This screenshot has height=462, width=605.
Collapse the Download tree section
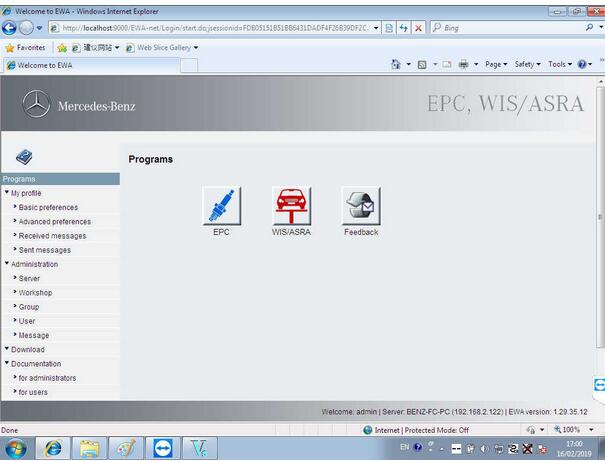(x=6, y=349)
